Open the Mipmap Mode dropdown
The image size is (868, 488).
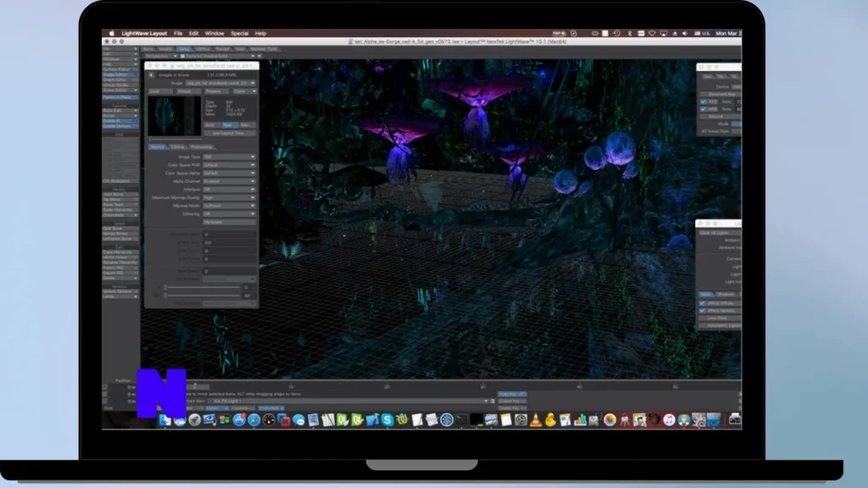tap(229, 205)
